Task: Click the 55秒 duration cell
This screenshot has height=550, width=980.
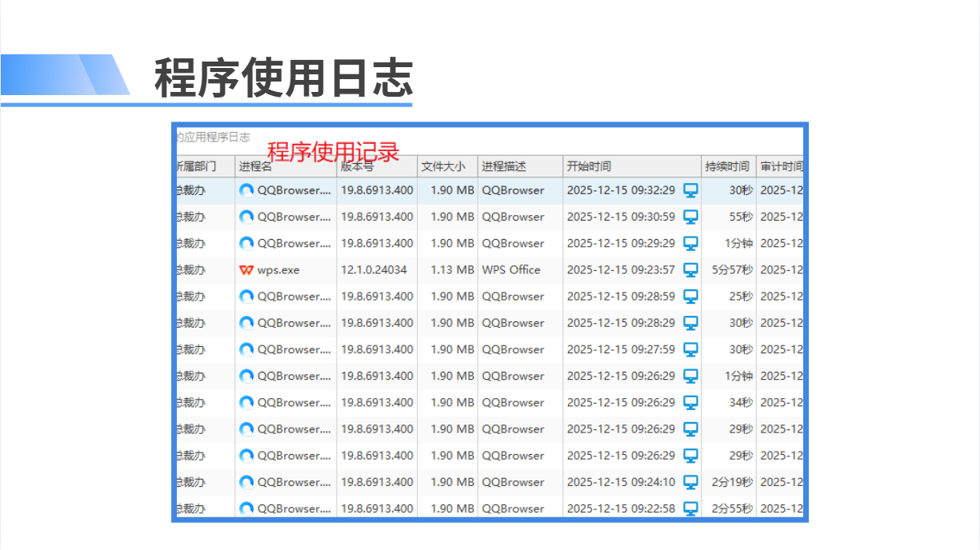Action: 741,217
